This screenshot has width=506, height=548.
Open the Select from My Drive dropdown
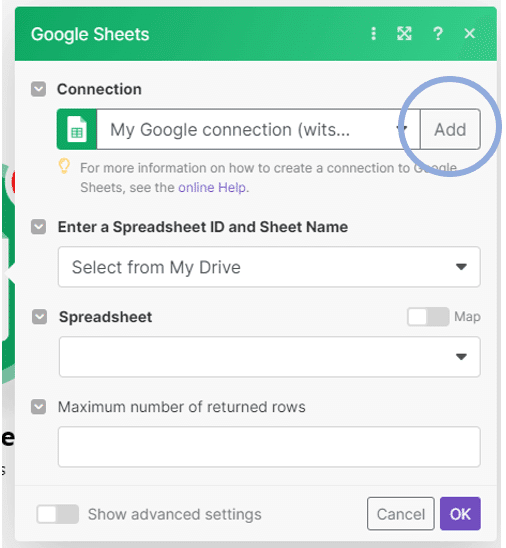point(269,267)
